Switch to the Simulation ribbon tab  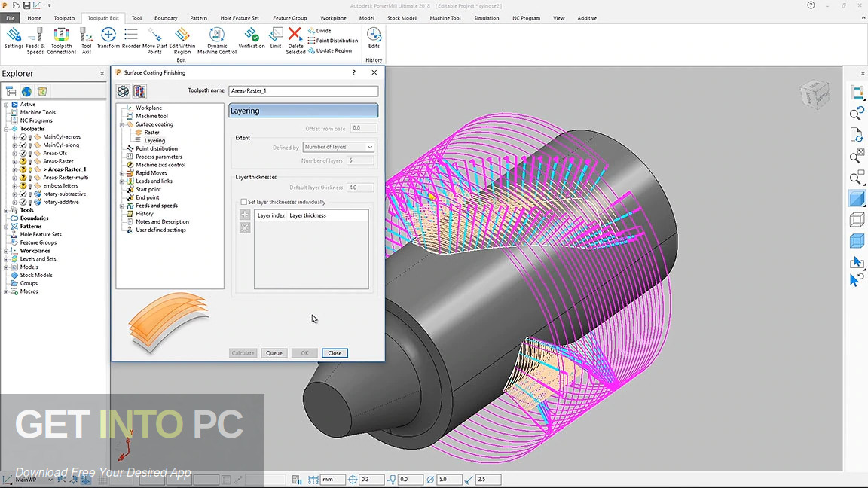coord(487,18)
